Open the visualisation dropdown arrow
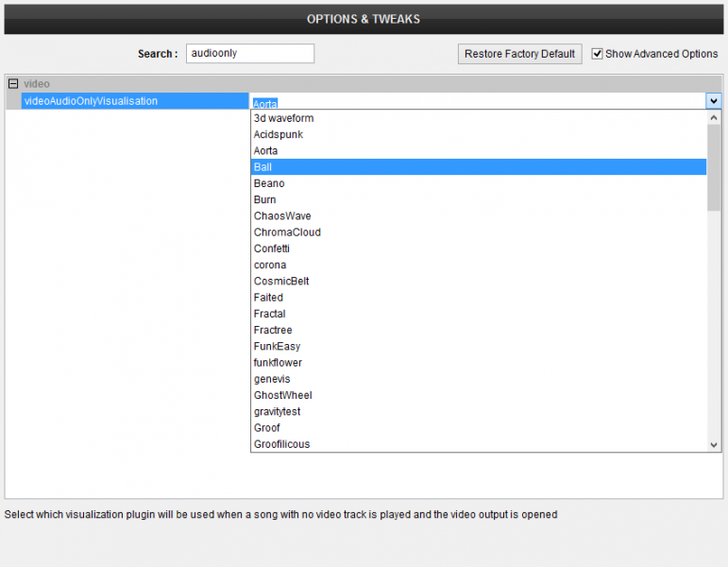728x567 pixels. (x=714, y=101)
